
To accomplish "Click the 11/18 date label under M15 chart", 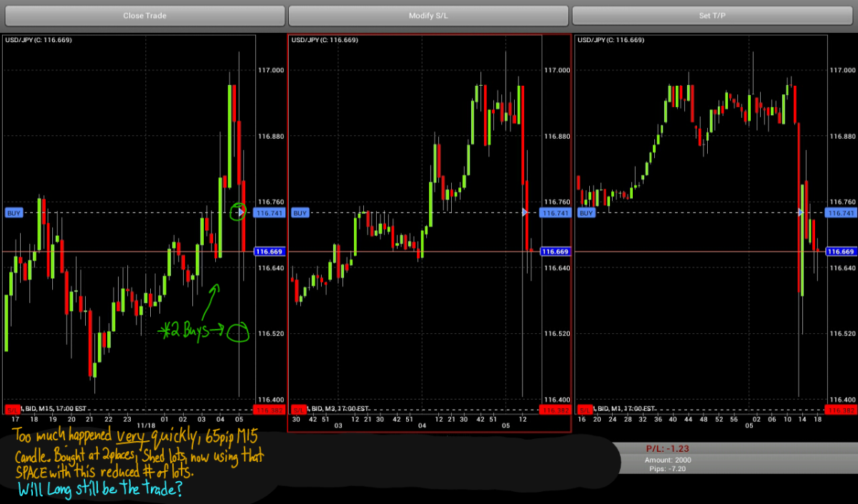I will tap(146, 425).
